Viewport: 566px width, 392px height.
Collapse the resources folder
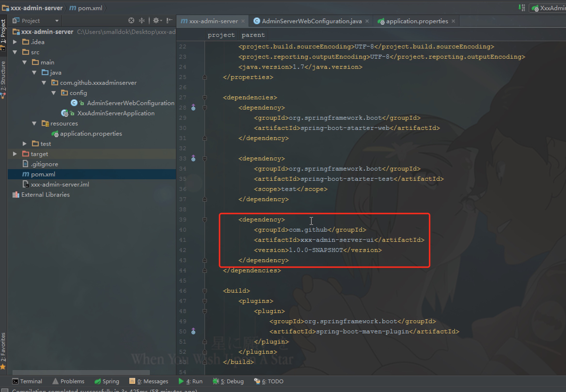[x=34, y=123]
